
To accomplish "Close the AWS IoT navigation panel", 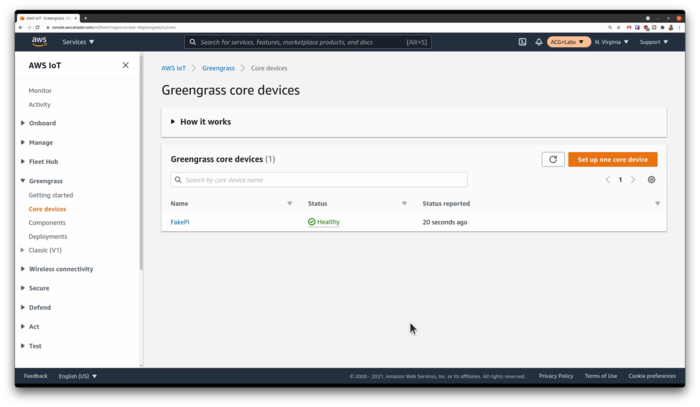I will (x=125, y=65).
